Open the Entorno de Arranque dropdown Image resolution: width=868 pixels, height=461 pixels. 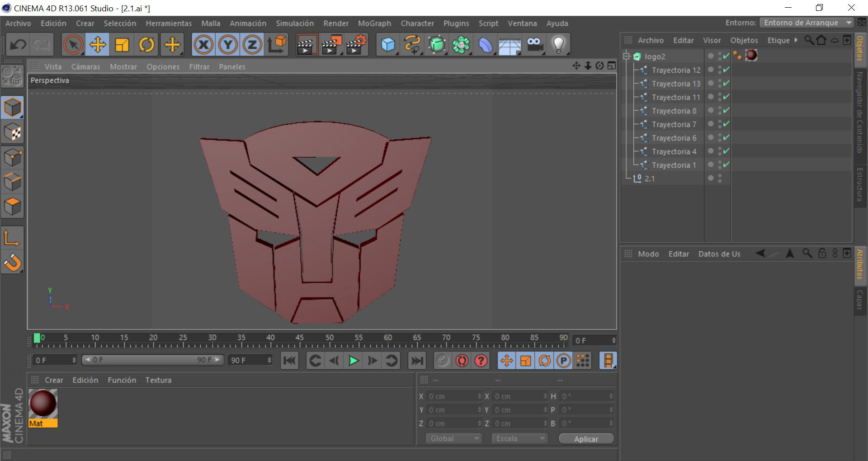[806, 23]
